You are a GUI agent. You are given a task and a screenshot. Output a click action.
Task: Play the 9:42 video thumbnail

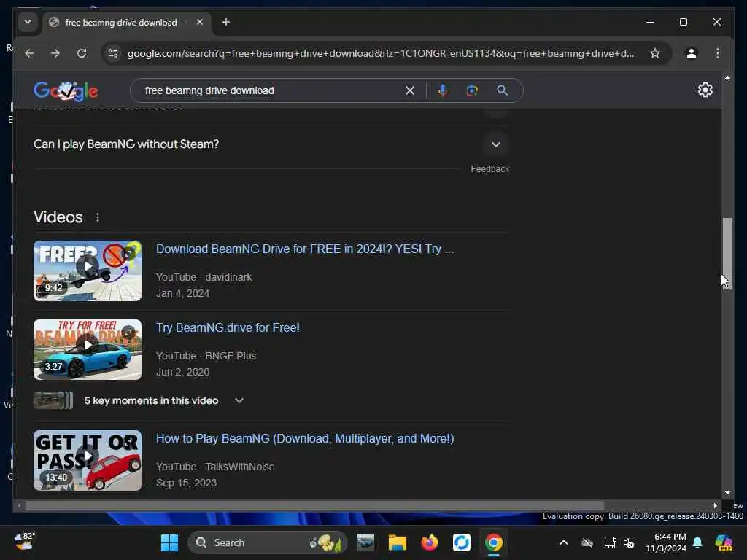click(x=88, y=271)
